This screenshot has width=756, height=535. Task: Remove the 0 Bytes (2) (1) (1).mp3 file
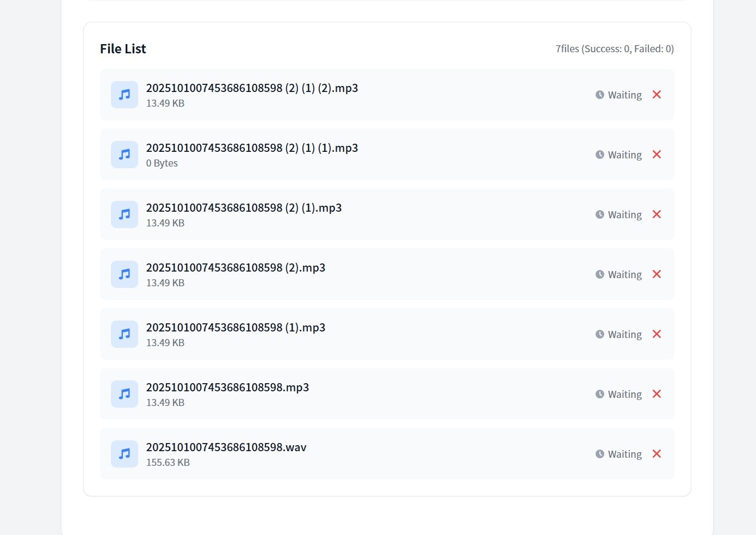coord(656,155)
